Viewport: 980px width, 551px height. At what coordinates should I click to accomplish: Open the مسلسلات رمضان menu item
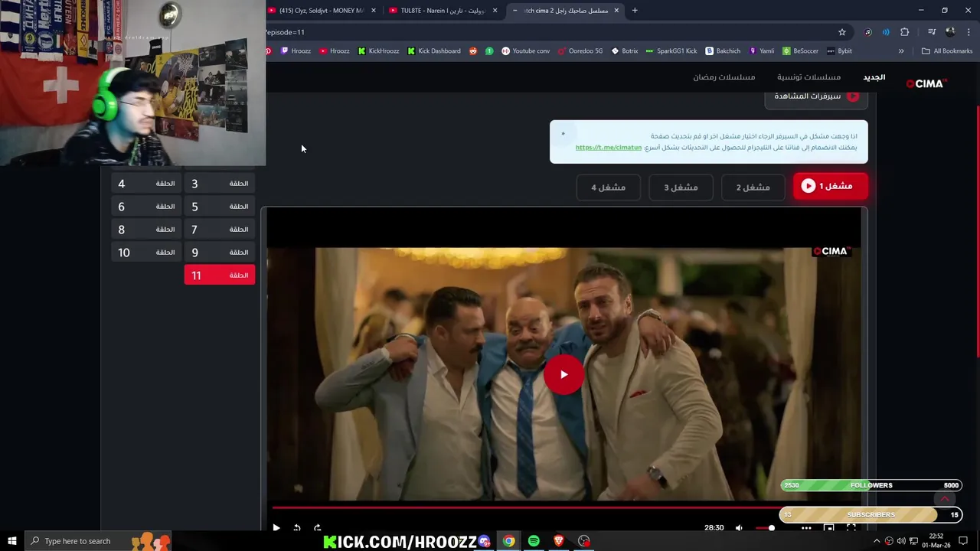(x=724, y=77)
